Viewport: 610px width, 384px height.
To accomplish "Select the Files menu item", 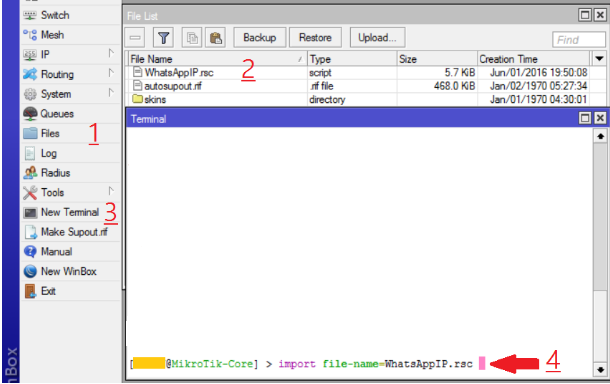I will click(x=70, y=133).
